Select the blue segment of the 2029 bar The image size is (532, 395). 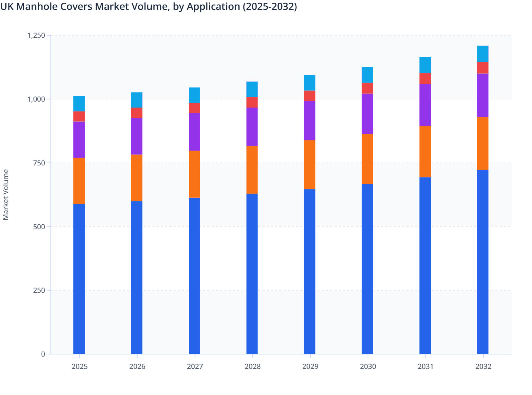tap(310, 272)
